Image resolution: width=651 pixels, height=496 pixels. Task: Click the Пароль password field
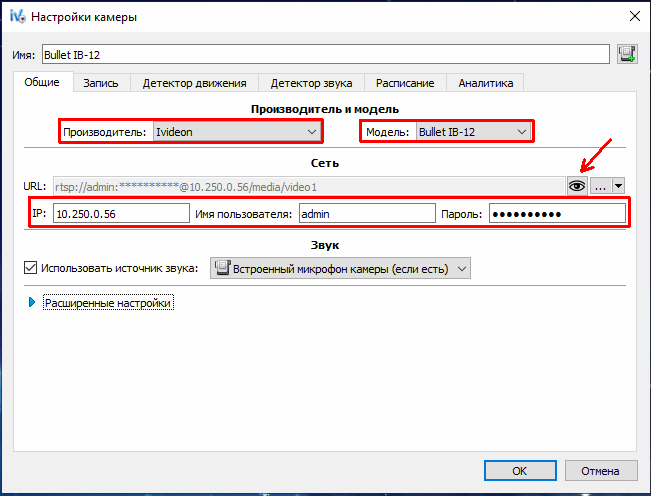(x=557, y=213)
